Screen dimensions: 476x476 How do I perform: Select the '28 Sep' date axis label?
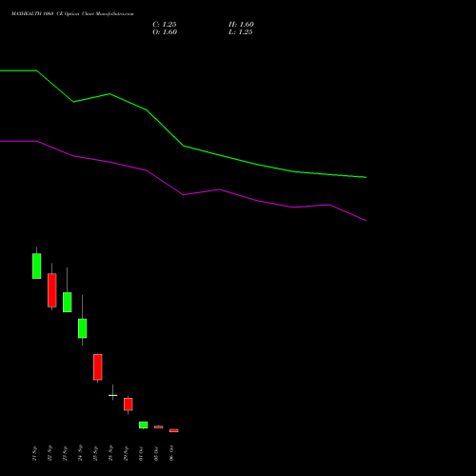pyautogui.click(x=110, y=453)
